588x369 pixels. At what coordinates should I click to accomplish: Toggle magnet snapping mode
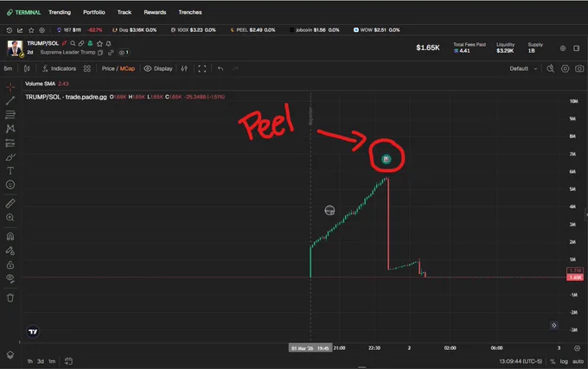click(10, 237)
